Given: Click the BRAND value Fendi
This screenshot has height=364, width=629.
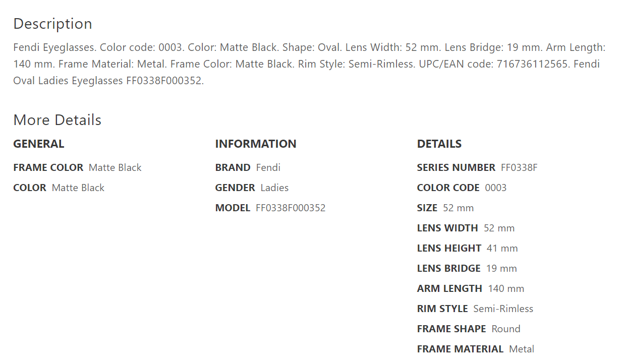Looking at the screenshot, I should (268, 167).
